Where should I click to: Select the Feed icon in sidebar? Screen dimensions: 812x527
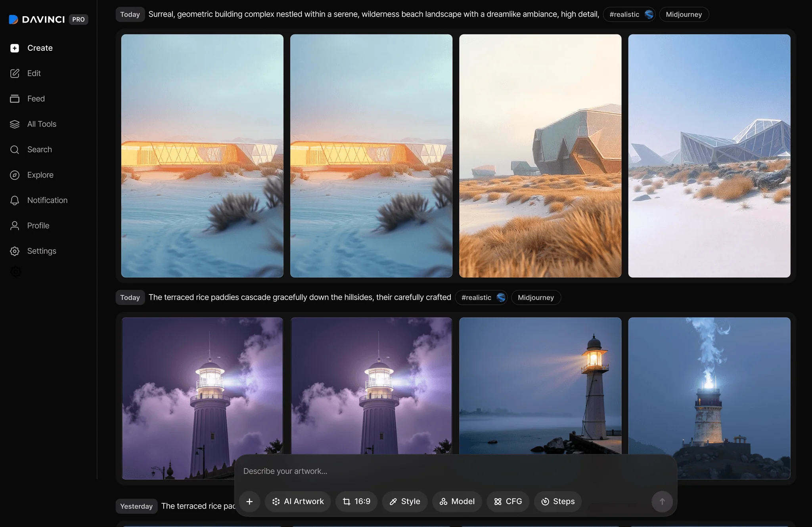pos(15,99)
